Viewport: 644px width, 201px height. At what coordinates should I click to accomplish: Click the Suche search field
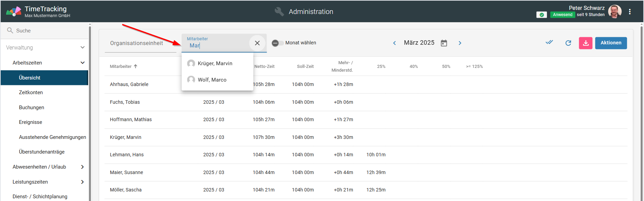tap(44, 31)
